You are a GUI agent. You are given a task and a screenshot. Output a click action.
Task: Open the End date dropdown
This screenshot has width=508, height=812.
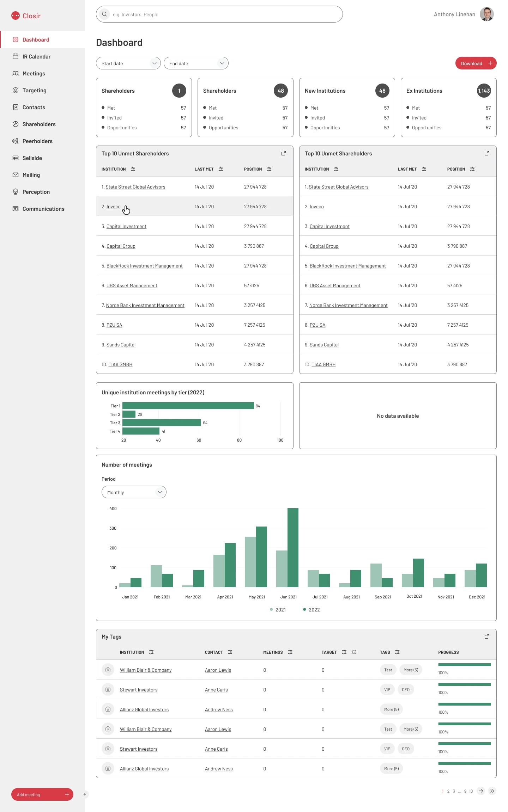coord(196,63)
